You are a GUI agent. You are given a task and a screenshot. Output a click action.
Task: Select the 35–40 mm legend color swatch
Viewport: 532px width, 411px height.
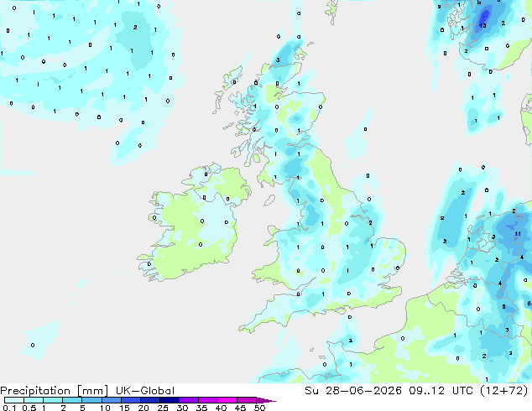(x=207, y=400)
